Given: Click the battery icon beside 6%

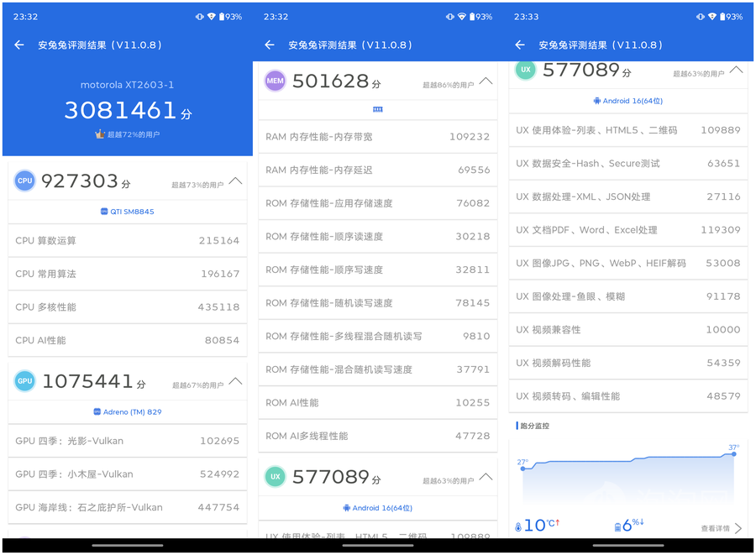Looking at the screenshot, I should [x=617, y=526].
